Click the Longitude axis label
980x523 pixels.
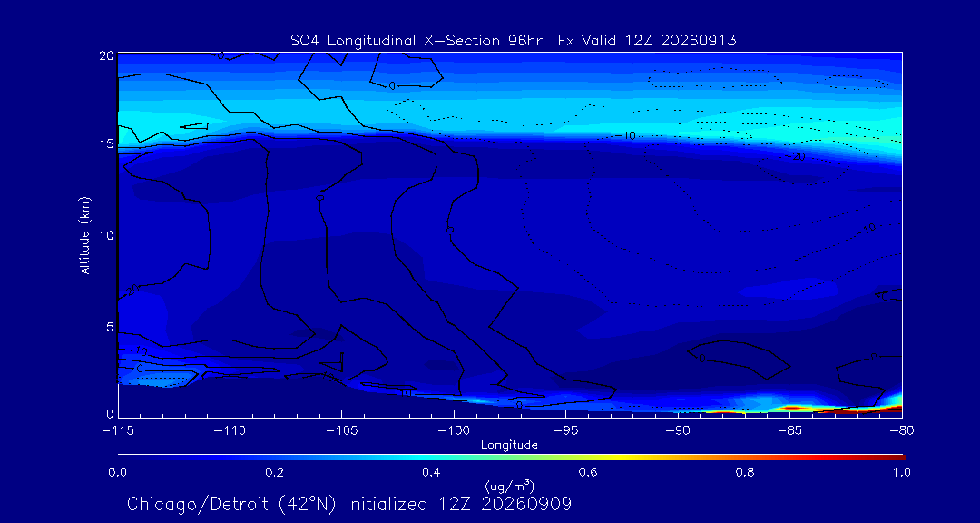[x=509, y=445]
